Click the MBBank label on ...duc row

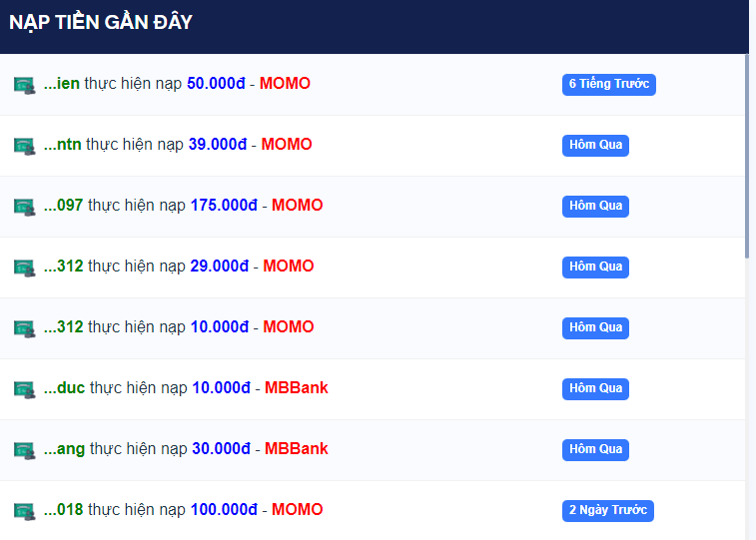(296, 388)
